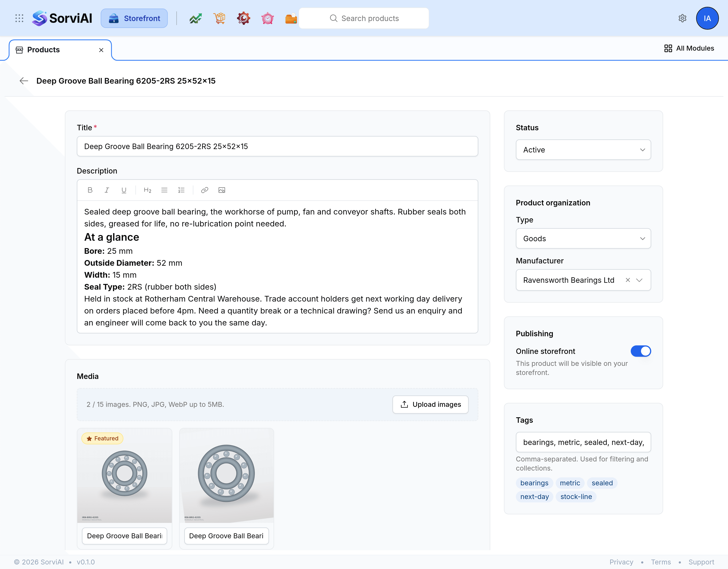
Task: Open the Terms footer link
Action: pyautogui.click(x=661, y=562)
